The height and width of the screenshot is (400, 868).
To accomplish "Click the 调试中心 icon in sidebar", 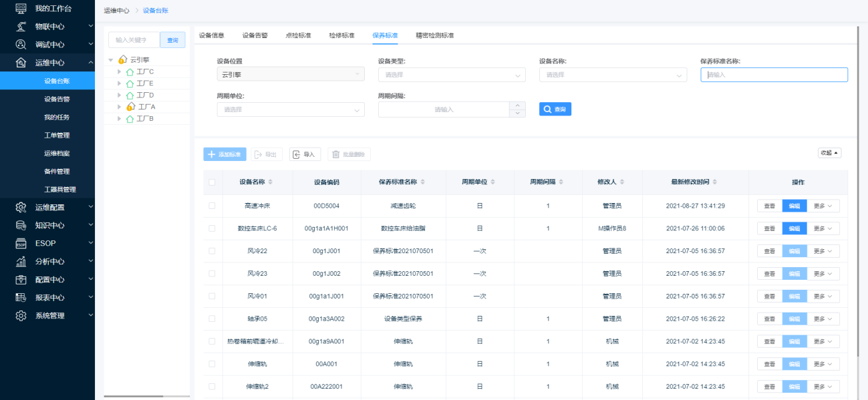I will (21, 45).
